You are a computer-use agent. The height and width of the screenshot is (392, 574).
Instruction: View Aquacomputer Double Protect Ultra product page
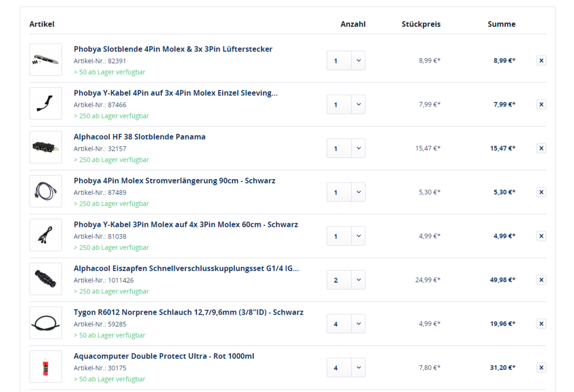tap(164, 356)
